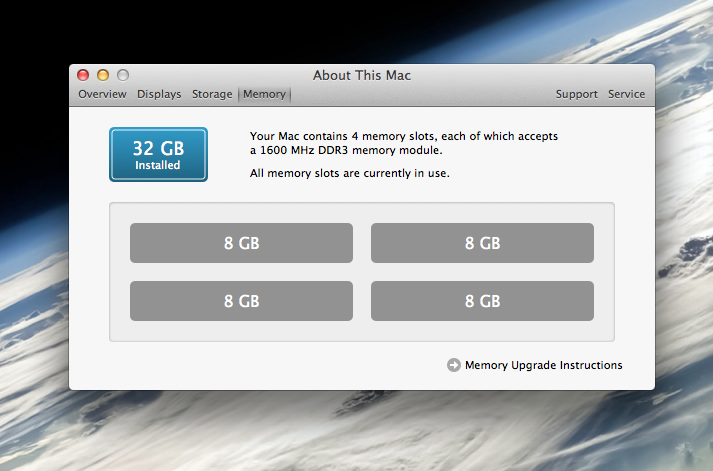
Task: Open the Support section
Action: click(577, 94)
